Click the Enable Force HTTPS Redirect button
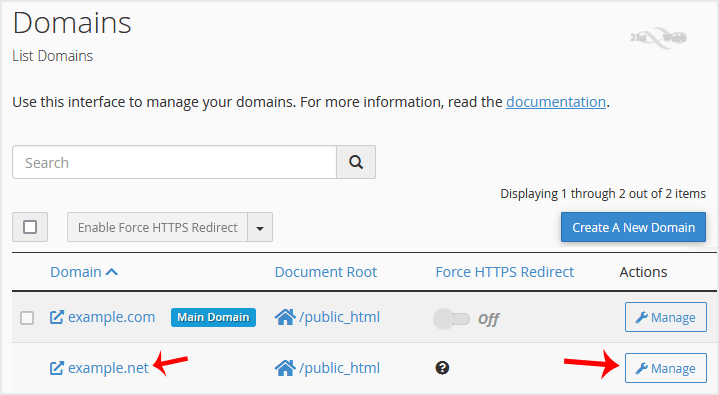 click(157, 227)
